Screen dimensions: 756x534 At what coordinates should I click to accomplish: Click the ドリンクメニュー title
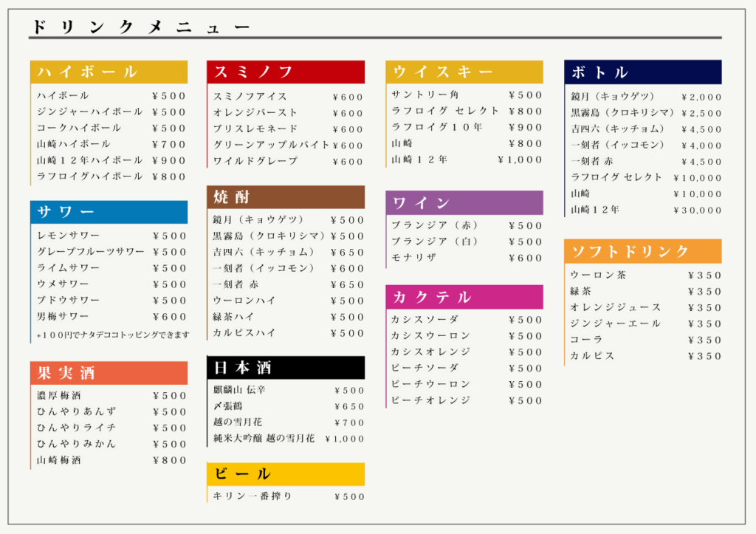[140, 27]
